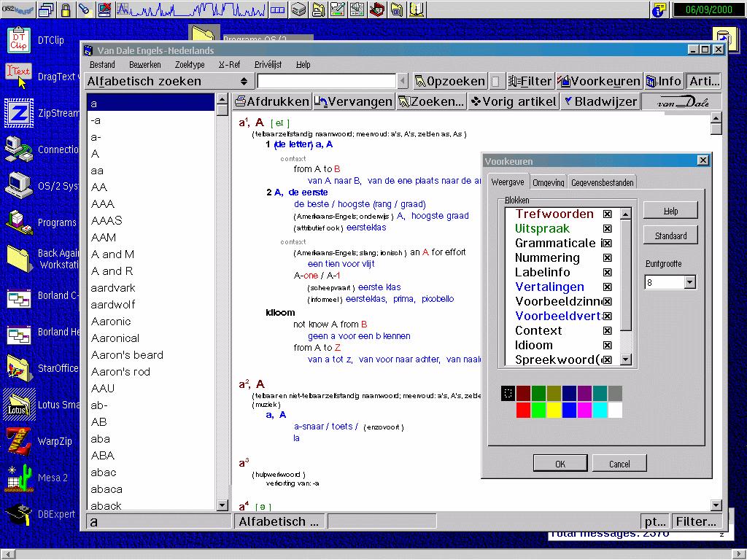Screen dimensions: 747x560
Task: Click the Info toolbar button
Action: click(664, 82)
